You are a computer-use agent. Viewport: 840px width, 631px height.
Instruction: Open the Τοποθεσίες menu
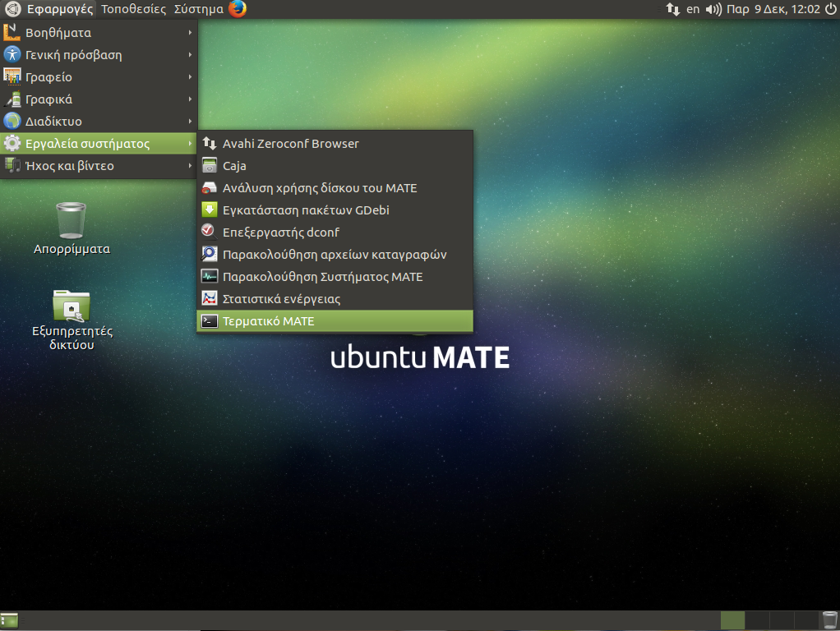[133, 9]
